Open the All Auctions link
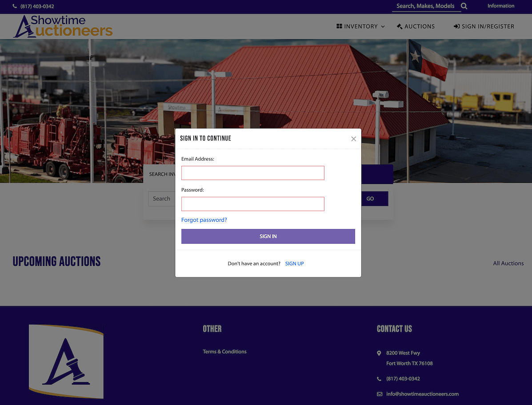532x405 pixels. click(508, 264)
